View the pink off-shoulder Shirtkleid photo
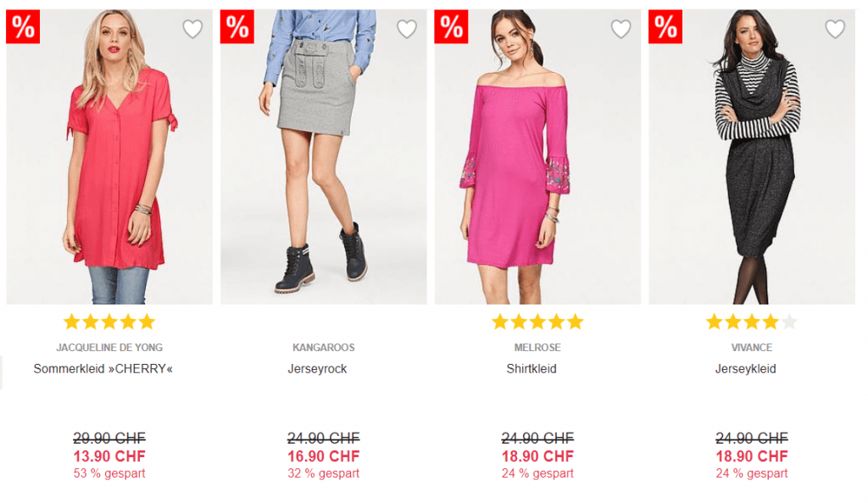The image size is (868, 503). tap(537, 157)
